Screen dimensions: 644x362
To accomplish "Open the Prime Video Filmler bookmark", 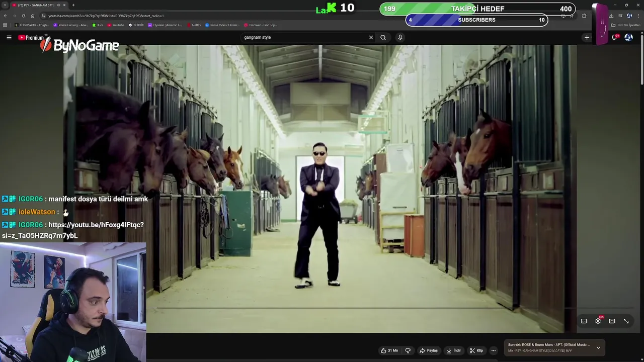I will (x=222, y=25).
